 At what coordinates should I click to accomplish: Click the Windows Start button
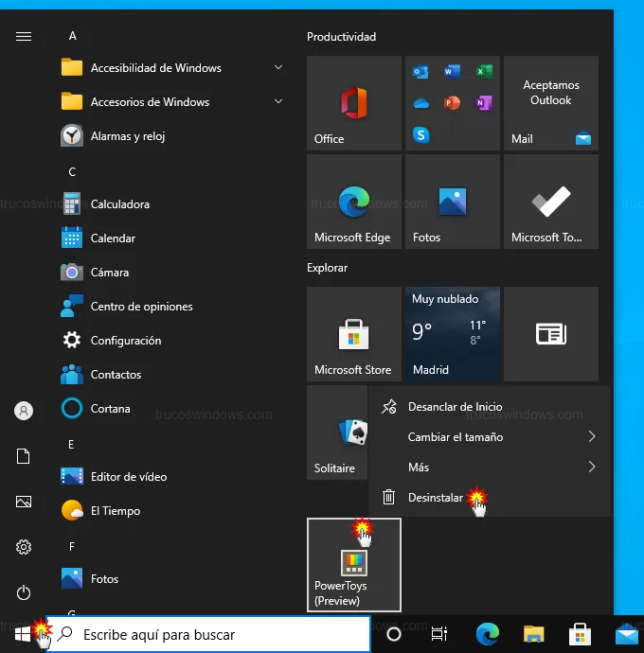[24, 633]
